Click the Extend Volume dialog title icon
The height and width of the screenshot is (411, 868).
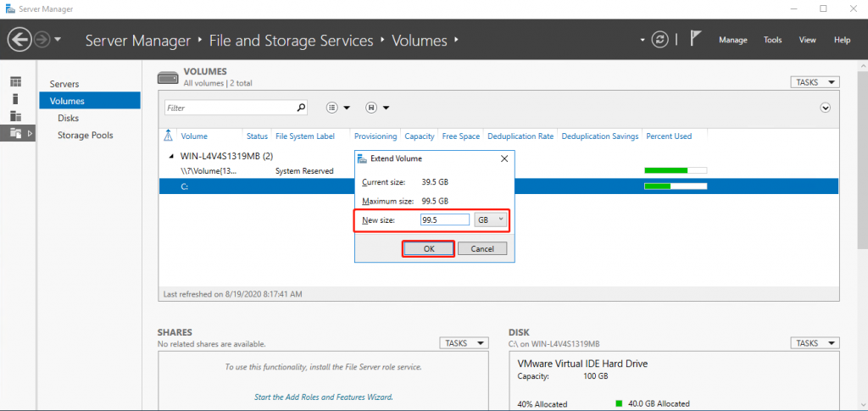(x=362, y=158)
